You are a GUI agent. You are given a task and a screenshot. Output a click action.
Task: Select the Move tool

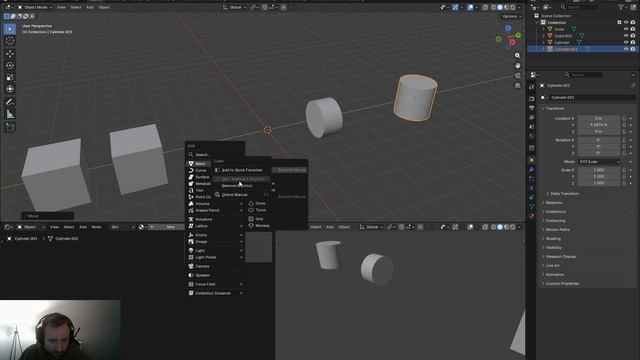coord(10,53)
